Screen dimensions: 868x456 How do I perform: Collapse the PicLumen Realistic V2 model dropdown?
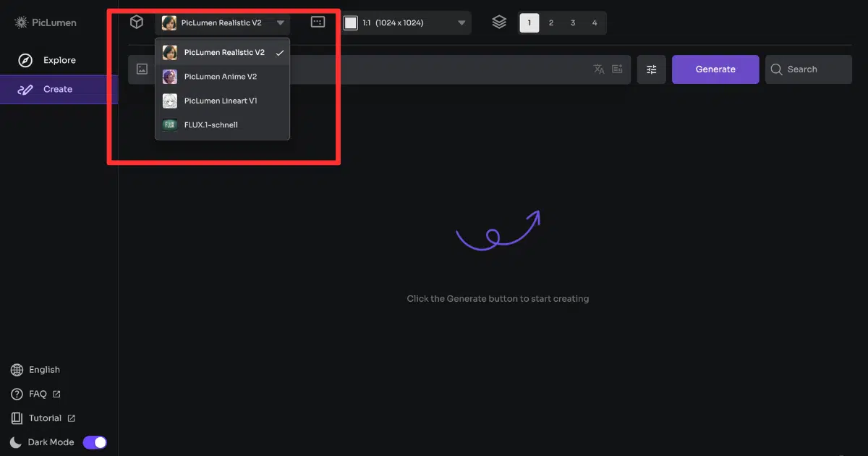pos(222,22)
